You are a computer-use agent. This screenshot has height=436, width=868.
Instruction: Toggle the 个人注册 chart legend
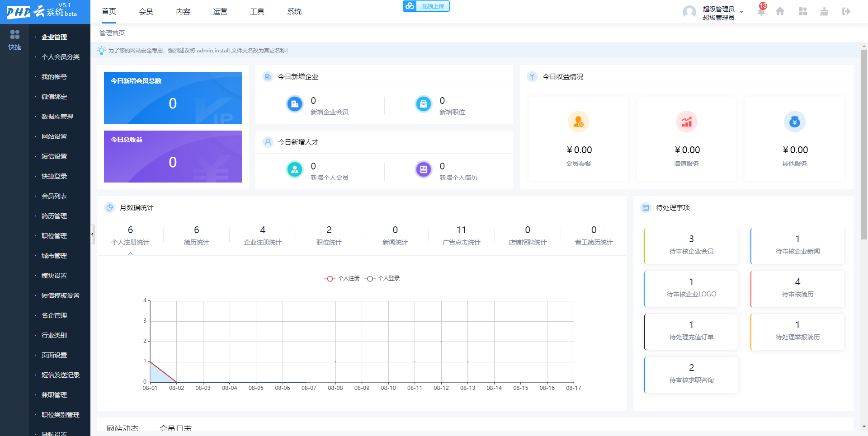pos(342,278)
